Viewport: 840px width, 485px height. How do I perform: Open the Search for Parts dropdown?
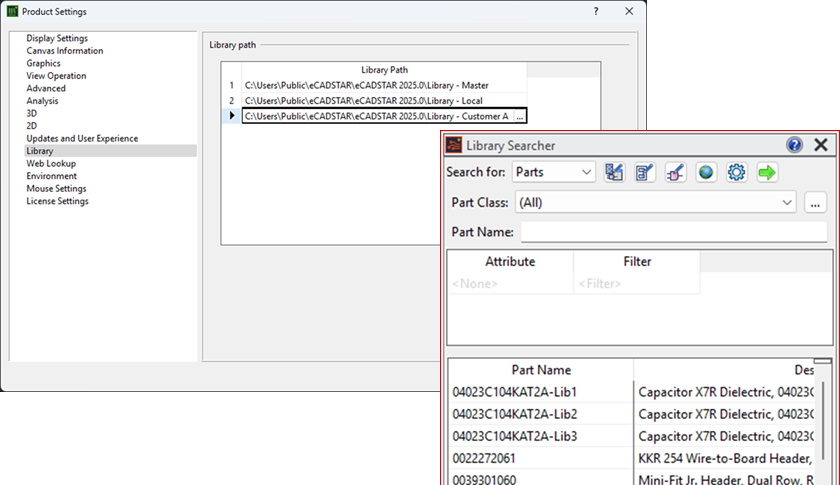[553, 173]
